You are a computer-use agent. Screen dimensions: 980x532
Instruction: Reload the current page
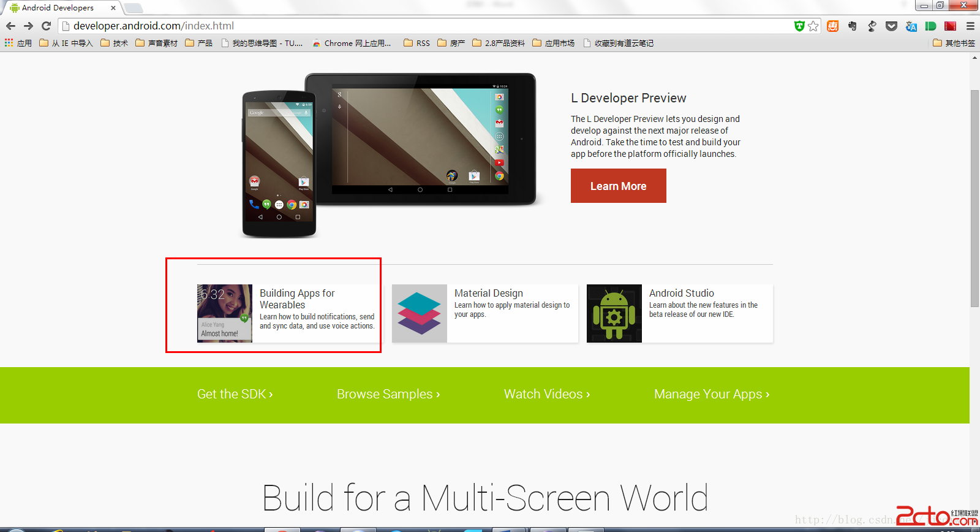[x=46, y=26]
